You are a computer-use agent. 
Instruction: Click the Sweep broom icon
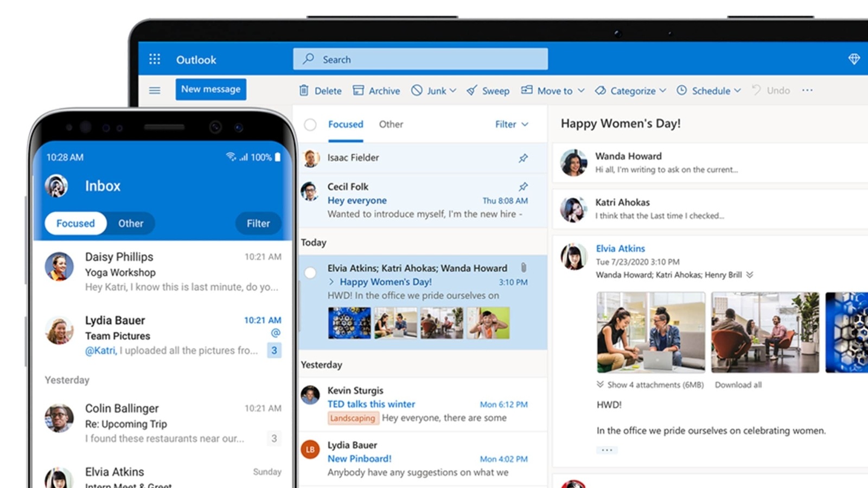point(472,90)
